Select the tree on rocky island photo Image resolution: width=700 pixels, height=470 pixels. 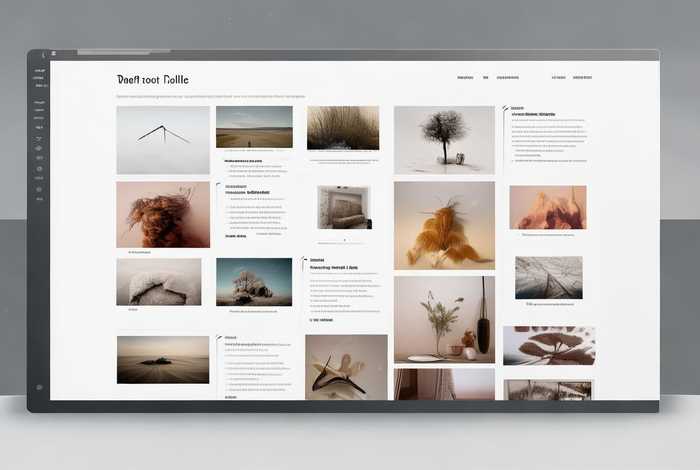[x=254, y=282]
